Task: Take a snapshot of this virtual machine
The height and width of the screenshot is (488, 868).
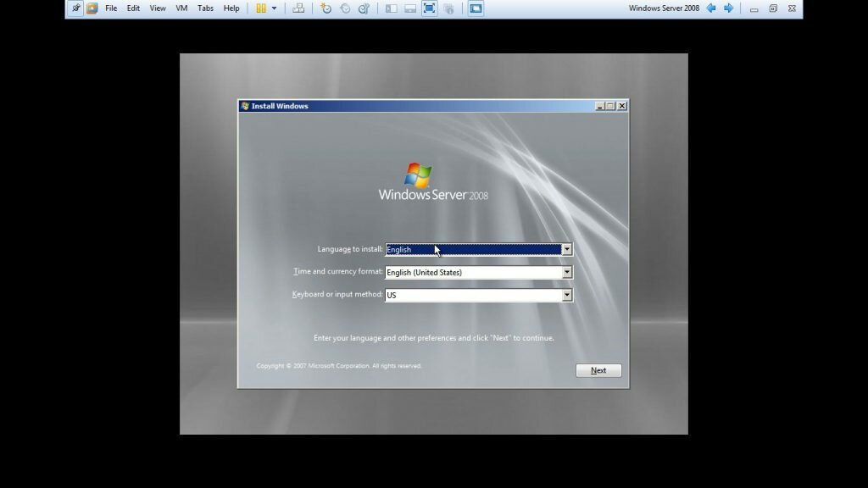Action: [x=326, y=8]
